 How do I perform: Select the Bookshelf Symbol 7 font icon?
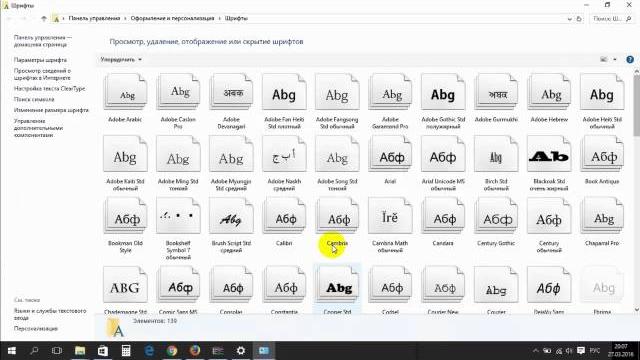[x=178, y=216]
